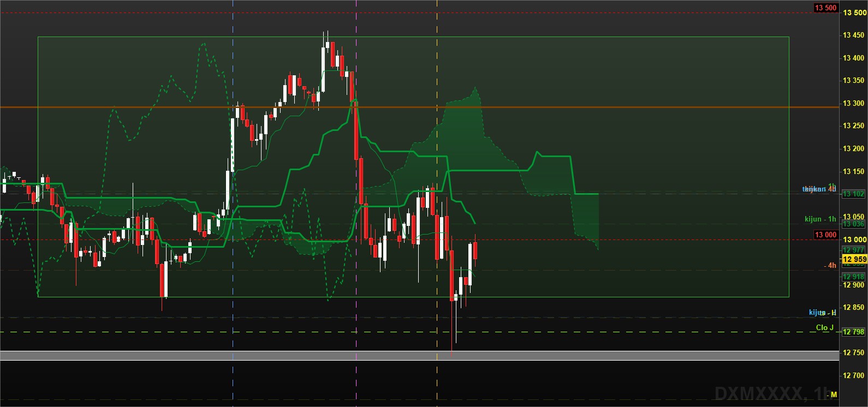Screen dimensions: 868x407
Task: Click the red 13 500 level tag
Action: click(x=825, y=8)
